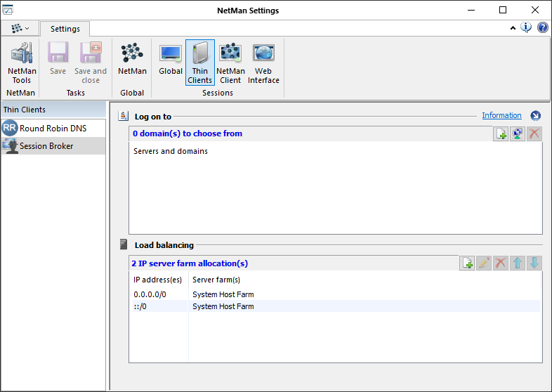Collapse the ribbon with the up arrow
Viewport: 552px width, 392px height.
(513, 28)
